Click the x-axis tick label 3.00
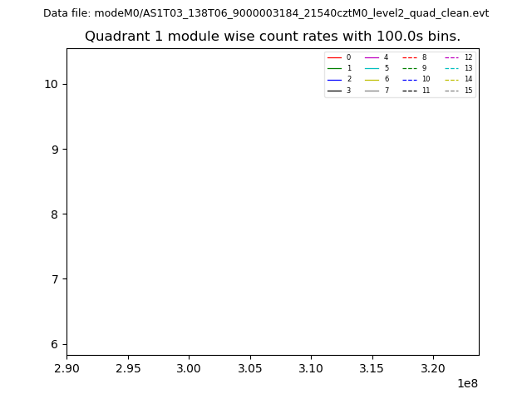Viewport: 532px width, 399px height. tap(189, 367)
